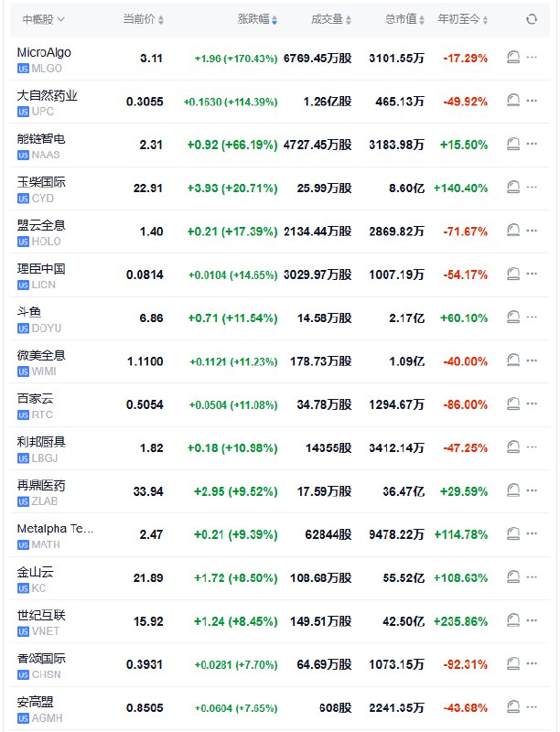Set price alert for 微美全息
The width and height of the screenshot is (560, 732).
(x=512, y=361)
